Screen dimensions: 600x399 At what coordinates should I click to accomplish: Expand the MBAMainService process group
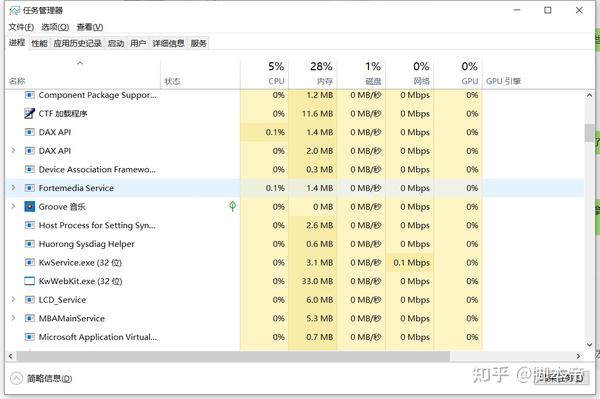point(13,318)
